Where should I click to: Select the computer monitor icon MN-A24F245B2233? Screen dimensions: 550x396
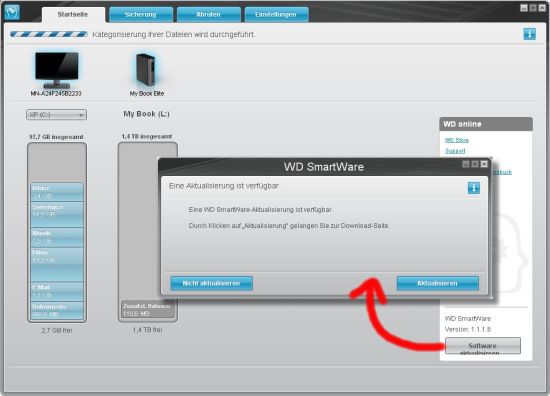click(x=56, y=70)
